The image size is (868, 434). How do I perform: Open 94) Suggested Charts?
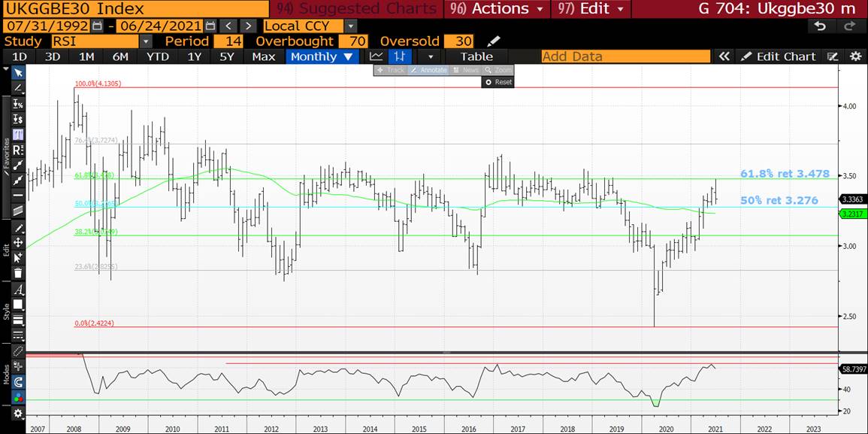tap(356, 9)
